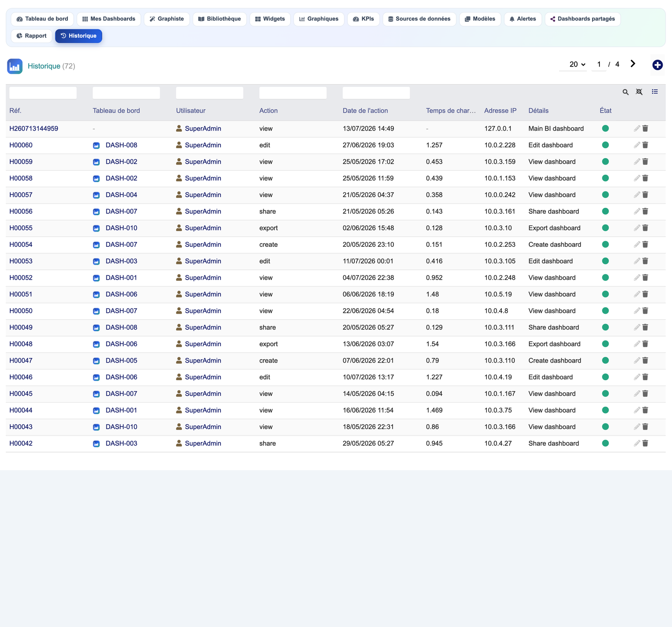Click the trash icon for row H00042
The width and height of the screenshot is (672, 627).
tap(645, 443)
